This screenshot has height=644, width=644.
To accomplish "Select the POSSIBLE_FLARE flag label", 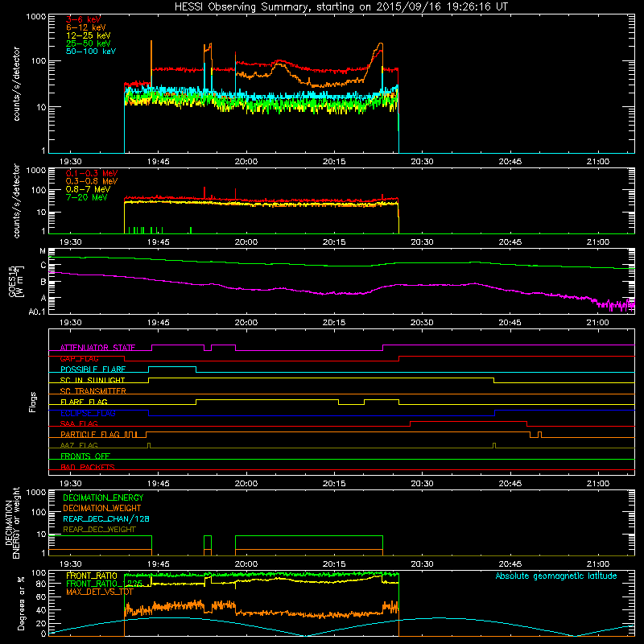I will click(x=93, y=369).
